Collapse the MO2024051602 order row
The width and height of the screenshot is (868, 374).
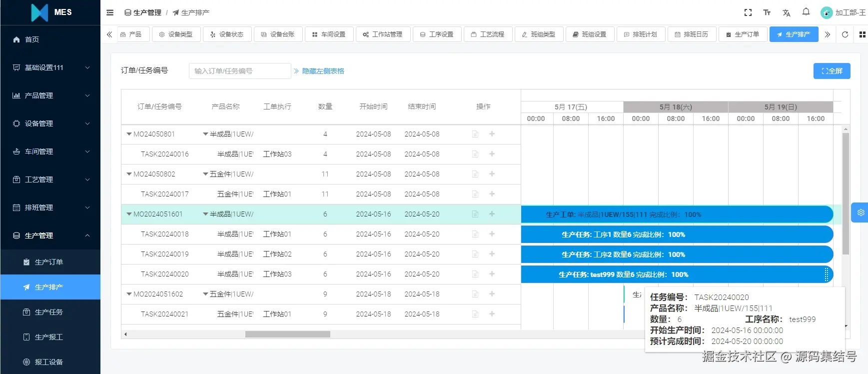[129, 294]
